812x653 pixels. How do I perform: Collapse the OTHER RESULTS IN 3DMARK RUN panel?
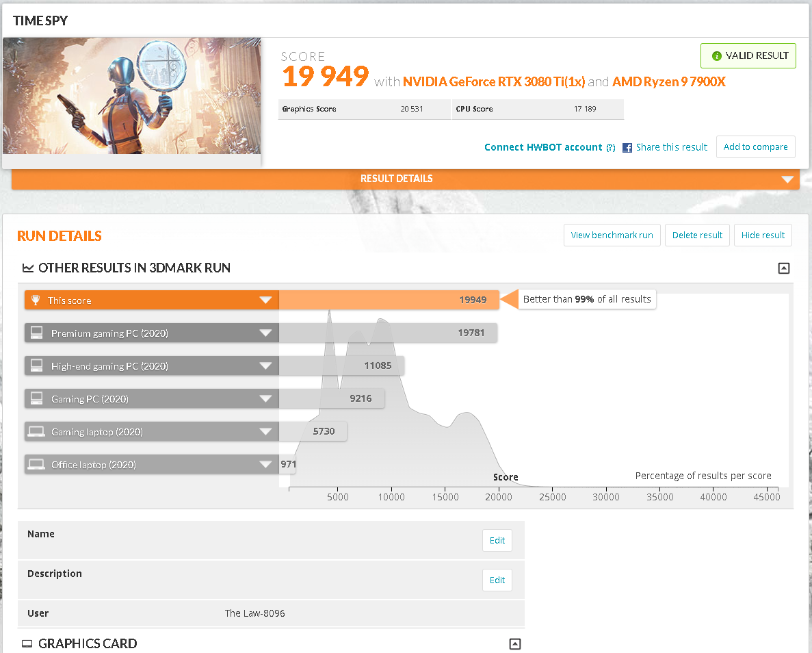click(784, 268)
